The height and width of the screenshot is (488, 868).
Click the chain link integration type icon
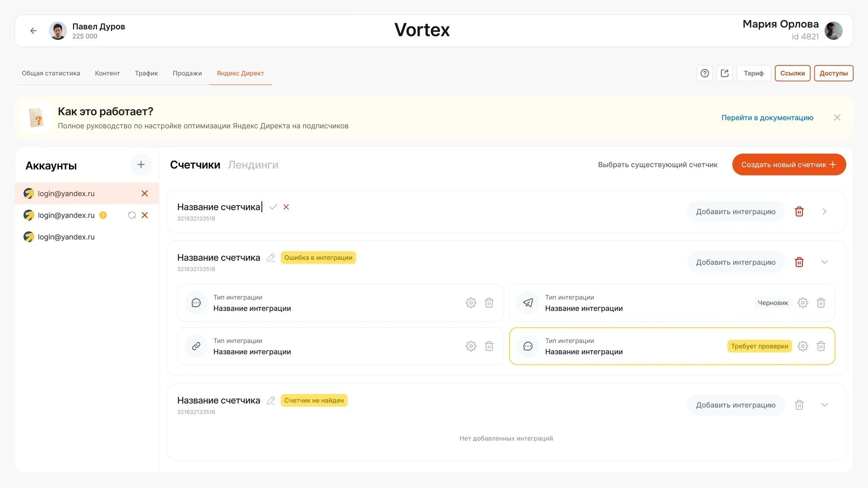click(x=196, y=346)
